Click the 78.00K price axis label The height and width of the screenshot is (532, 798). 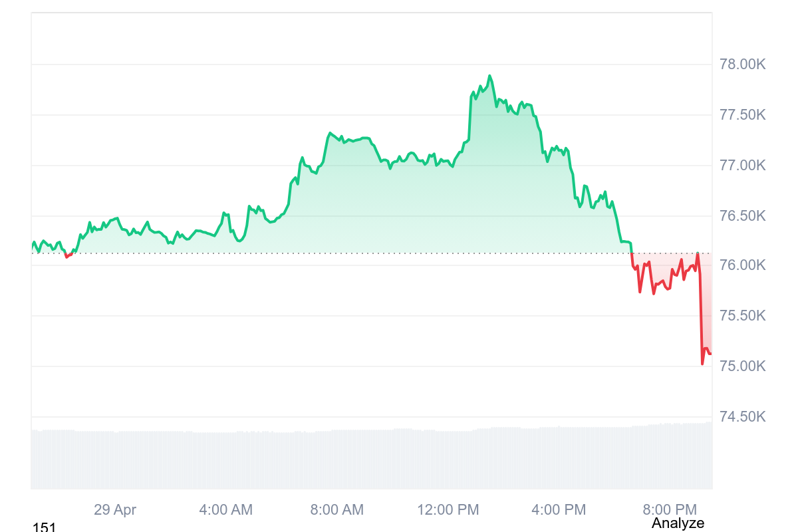(743, 65)
